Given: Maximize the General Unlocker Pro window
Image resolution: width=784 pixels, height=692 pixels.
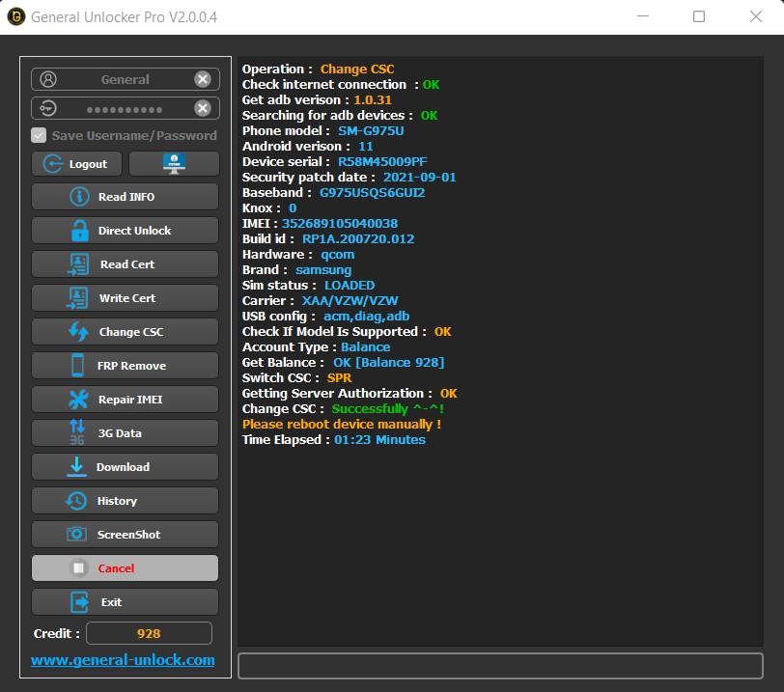Looking at the screenshot, I should [699, 16].
